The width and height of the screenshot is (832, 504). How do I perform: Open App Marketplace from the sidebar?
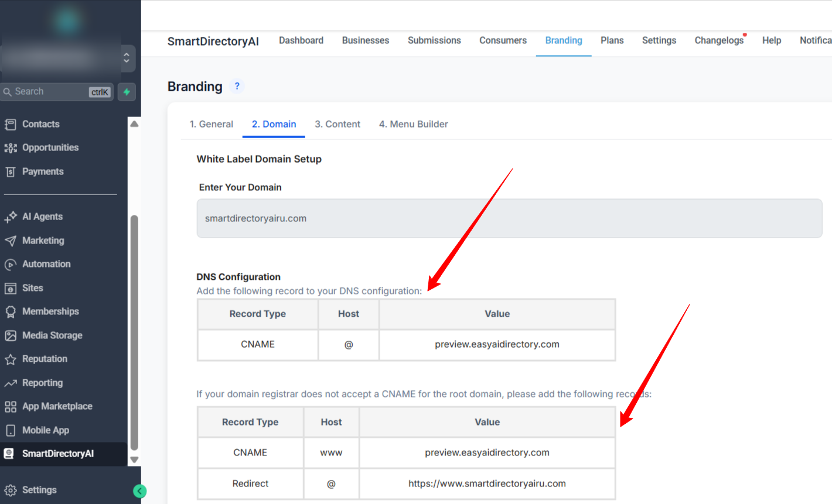57,406
